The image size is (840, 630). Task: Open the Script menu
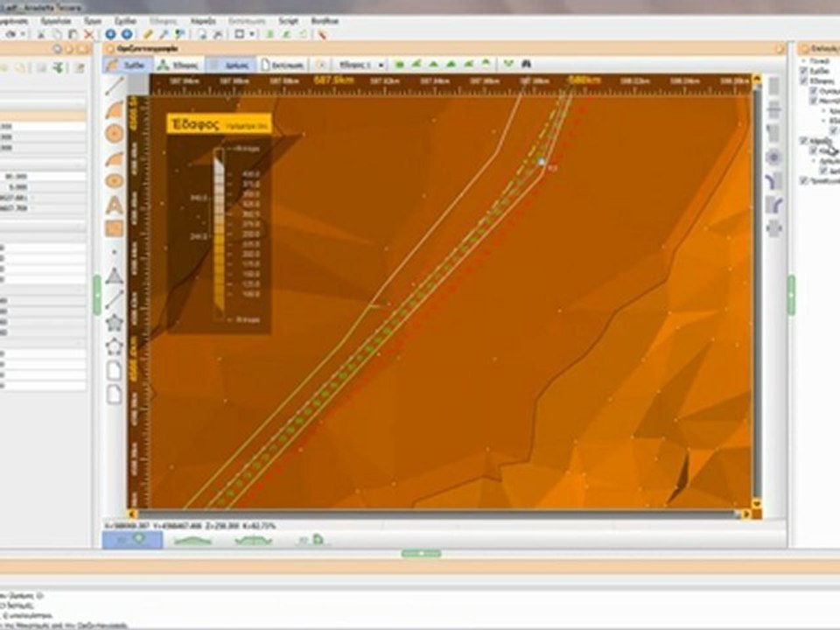click(x=288, y=21)
